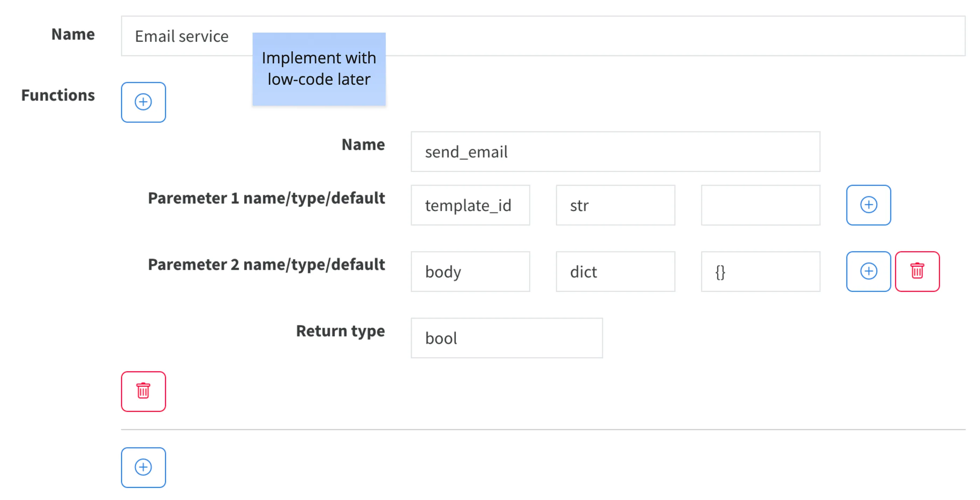Add a new service at the page bottom
The height and width of the screenshot is (500, 980).
144,467
